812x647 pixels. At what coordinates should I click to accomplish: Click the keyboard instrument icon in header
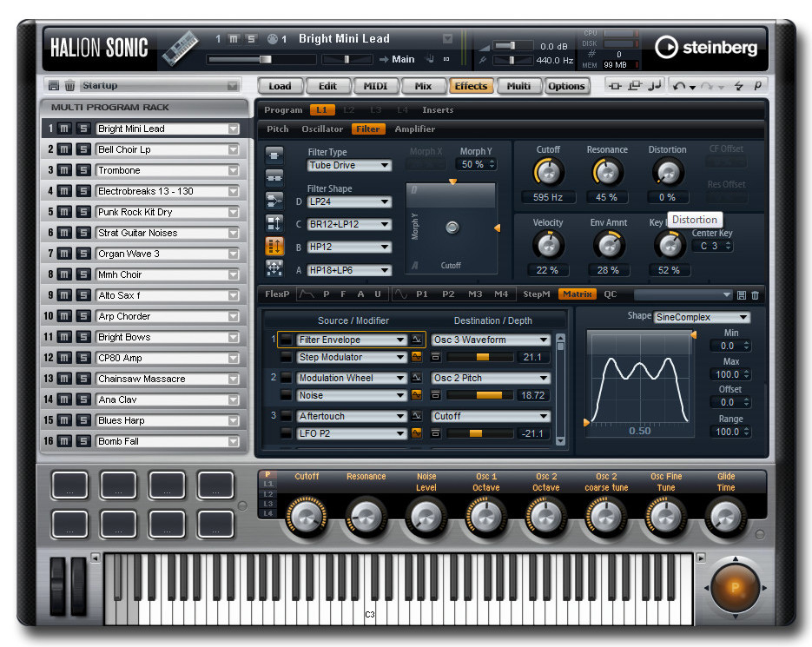tap(181, 48)
